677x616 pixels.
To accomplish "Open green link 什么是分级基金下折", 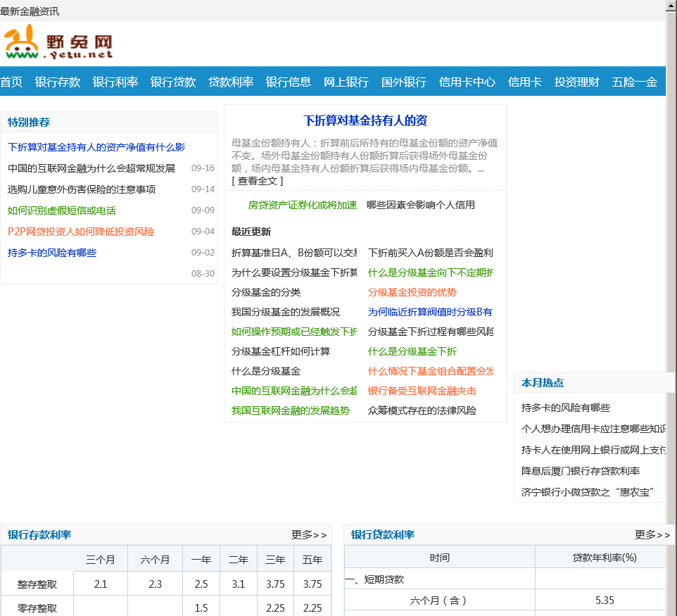I will [412, 351].
